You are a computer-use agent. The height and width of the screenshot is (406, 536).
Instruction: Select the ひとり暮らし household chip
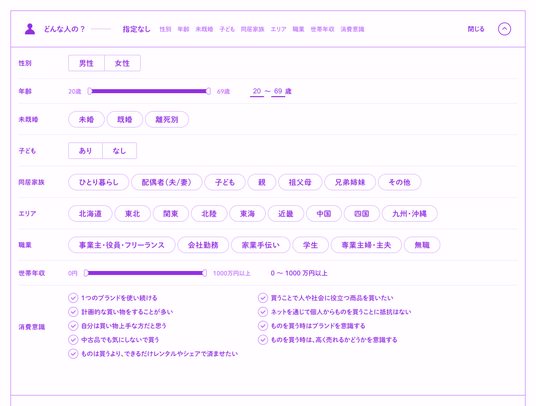[x=99, y=182]
